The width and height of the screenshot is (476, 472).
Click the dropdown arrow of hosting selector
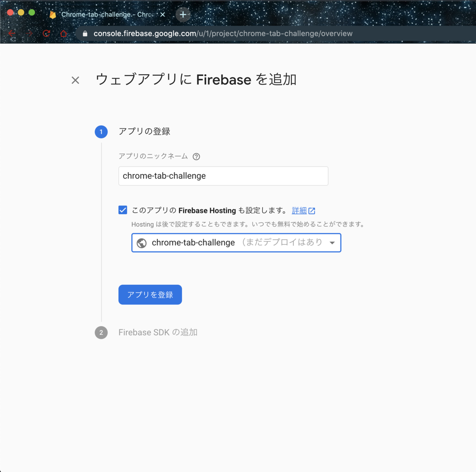click(x=332, y=243)
